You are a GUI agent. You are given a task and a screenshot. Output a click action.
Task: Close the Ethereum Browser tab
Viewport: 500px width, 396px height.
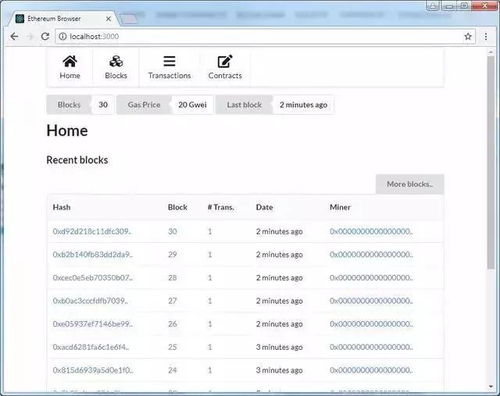click(108, 19)
